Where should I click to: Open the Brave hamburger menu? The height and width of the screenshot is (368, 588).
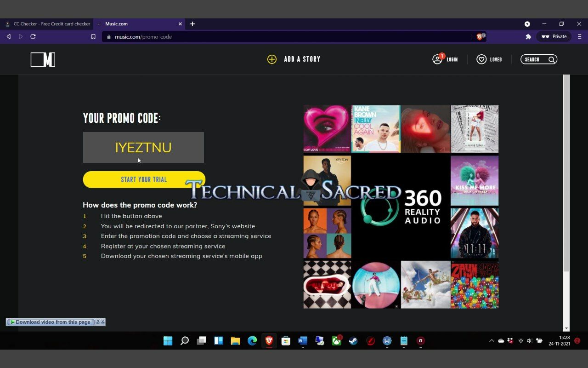point(579,36)
